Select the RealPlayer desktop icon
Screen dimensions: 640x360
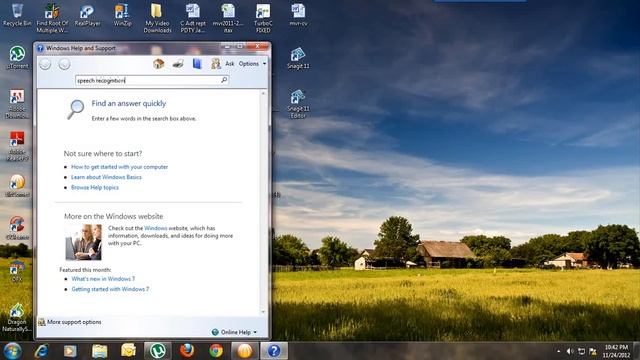[87, 15]
